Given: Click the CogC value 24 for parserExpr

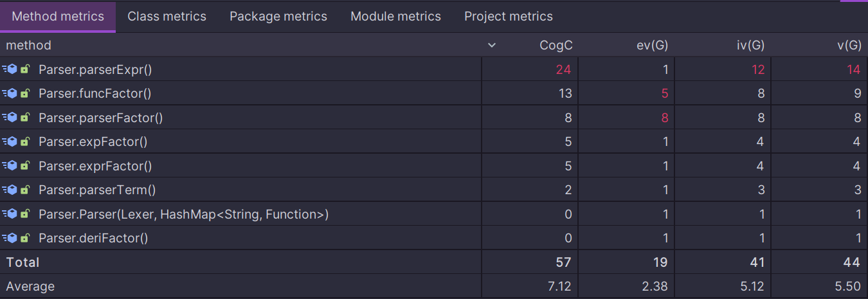Looking at the screenshot, I should click(563, 69).
